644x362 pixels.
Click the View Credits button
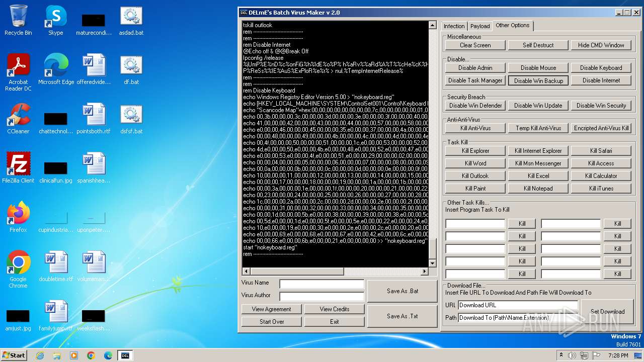334,309
